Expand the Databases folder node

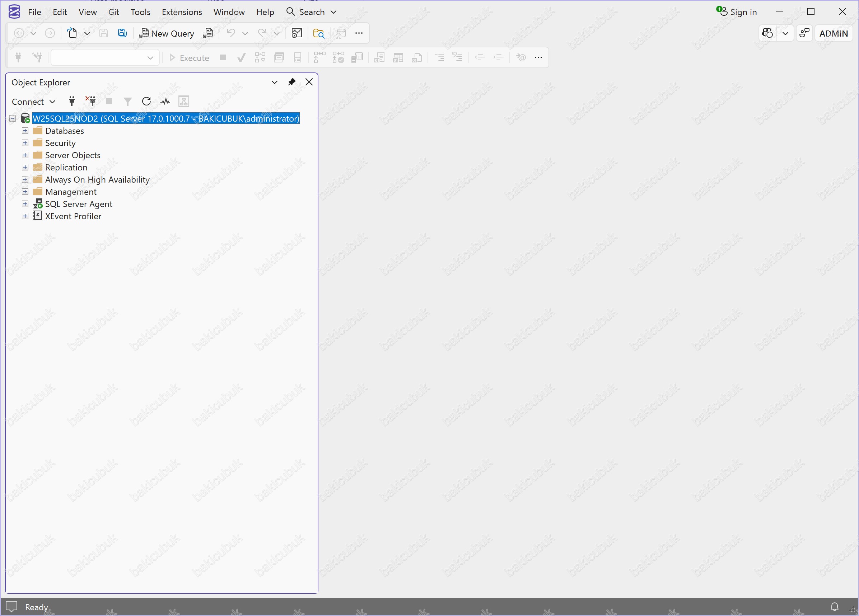[25, 131]
